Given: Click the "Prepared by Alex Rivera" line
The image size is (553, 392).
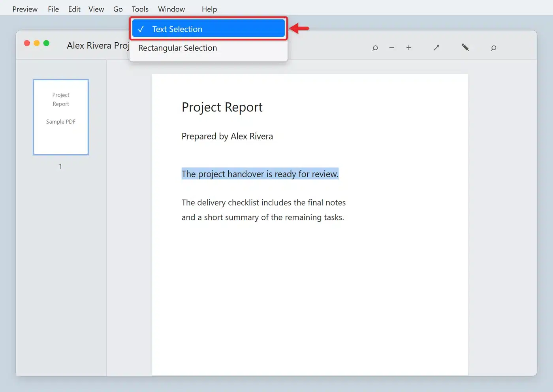Looking at the screenshot, I should pyautogui.click(x=227, y=136).
